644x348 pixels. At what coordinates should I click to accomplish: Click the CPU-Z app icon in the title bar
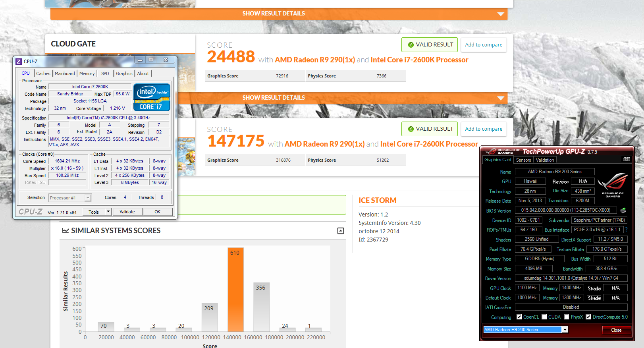(19, 61)
